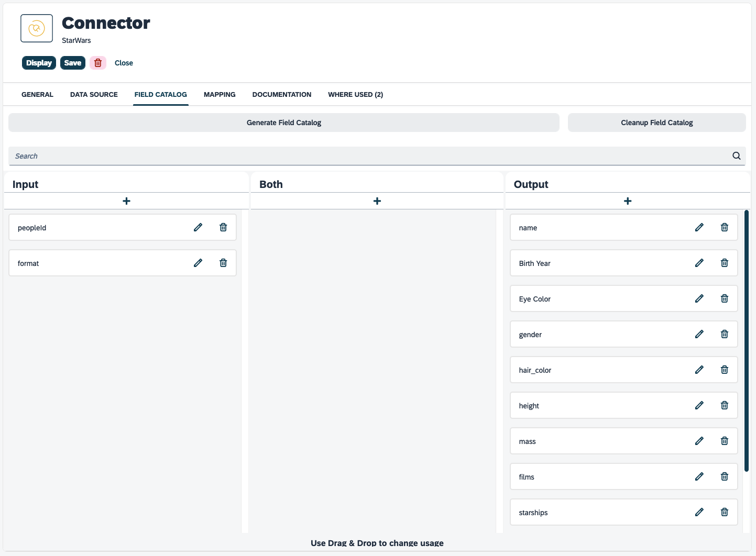Delete the Eye Color output field
The height and width of the screenshot is (556, 756).
pos(725,298)
